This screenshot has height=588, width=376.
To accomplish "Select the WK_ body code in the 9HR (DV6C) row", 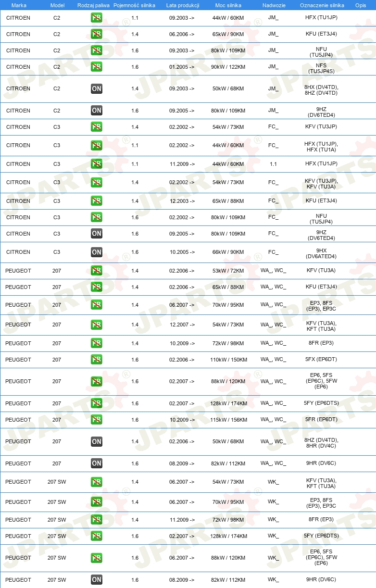I will tap(273, 580).
